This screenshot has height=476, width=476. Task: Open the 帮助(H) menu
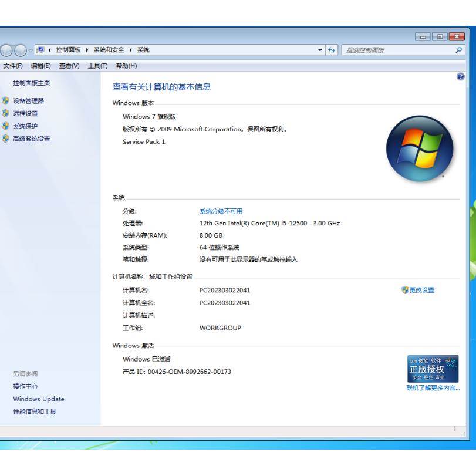click(126, 66)
